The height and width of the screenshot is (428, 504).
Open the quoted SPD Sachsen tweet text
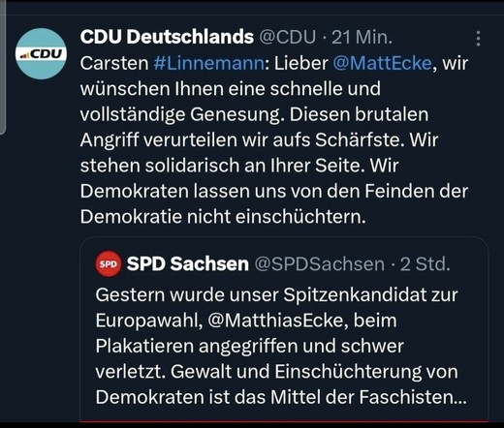coord(281,346)
